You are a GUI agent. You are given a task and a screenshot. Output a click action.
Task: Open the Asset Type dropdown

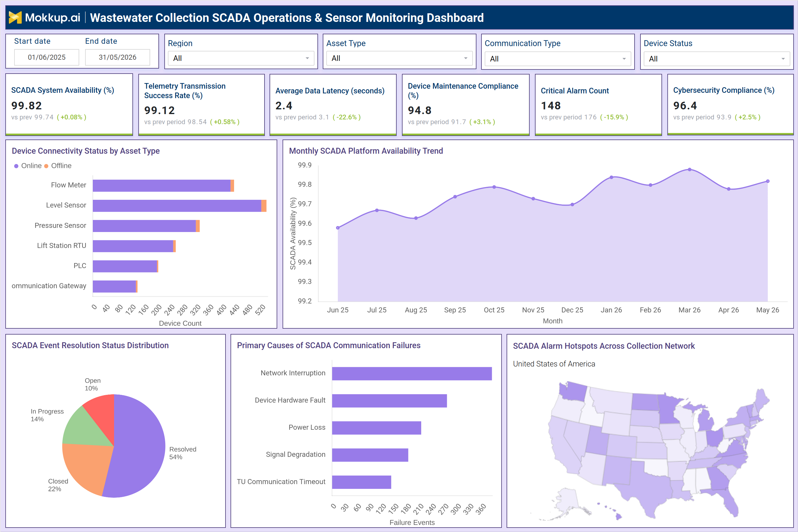coord(399,58)
